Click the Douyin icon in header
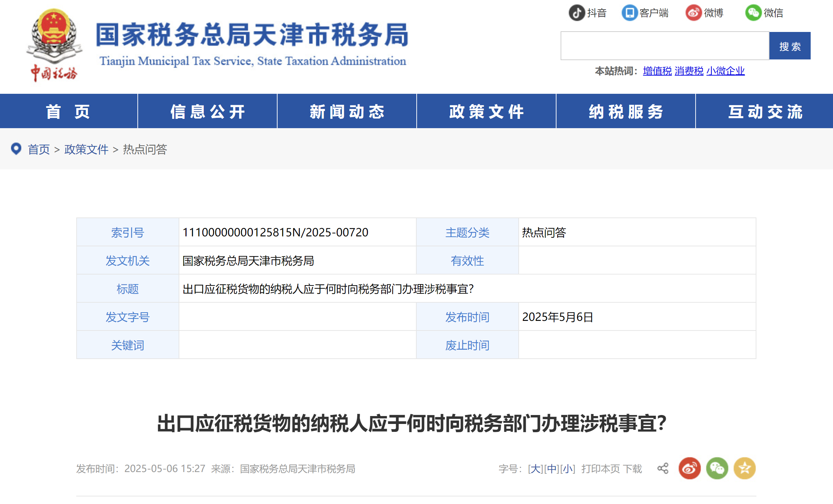The width and height of the screenshot is (833, 504). [x=577, y=13]
